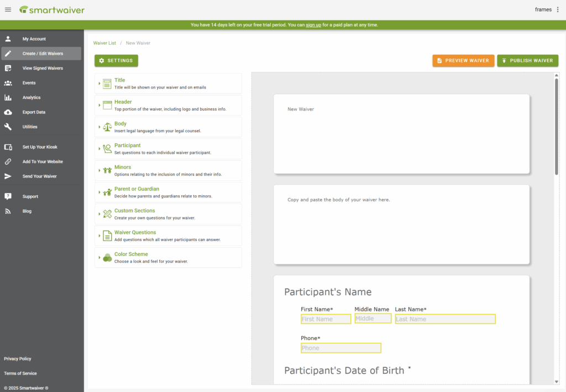Expand the Participant section
The height and width of the screenshot is (392, 566).
pos(168,149)
